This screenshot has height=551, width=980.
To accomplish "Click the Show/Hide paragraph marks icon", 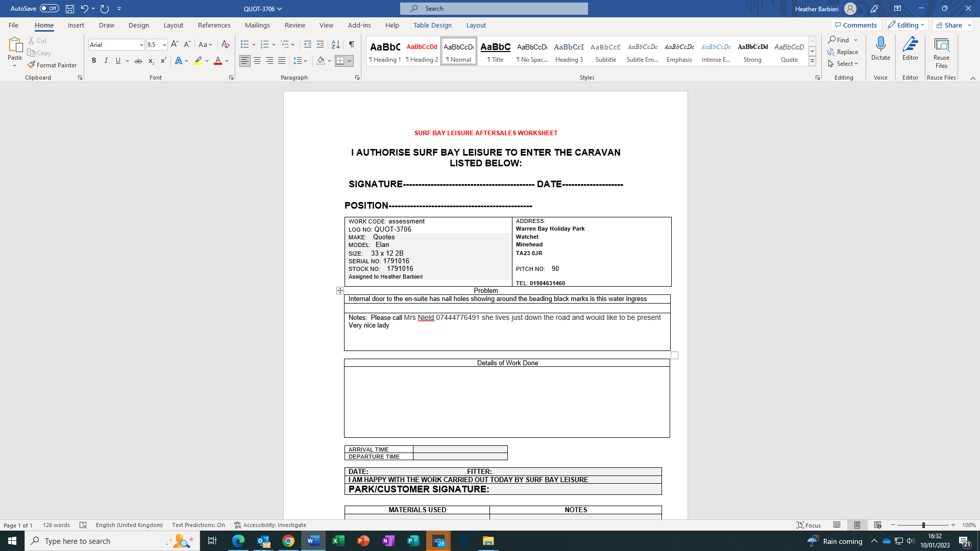I will click(x=351, y=44).
